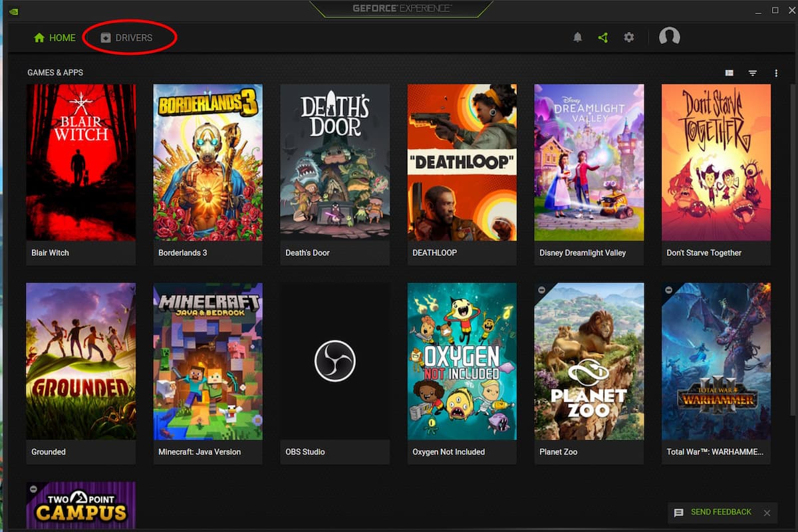
Task: Click the Death's Door title label
Action: tap(307, 253)
